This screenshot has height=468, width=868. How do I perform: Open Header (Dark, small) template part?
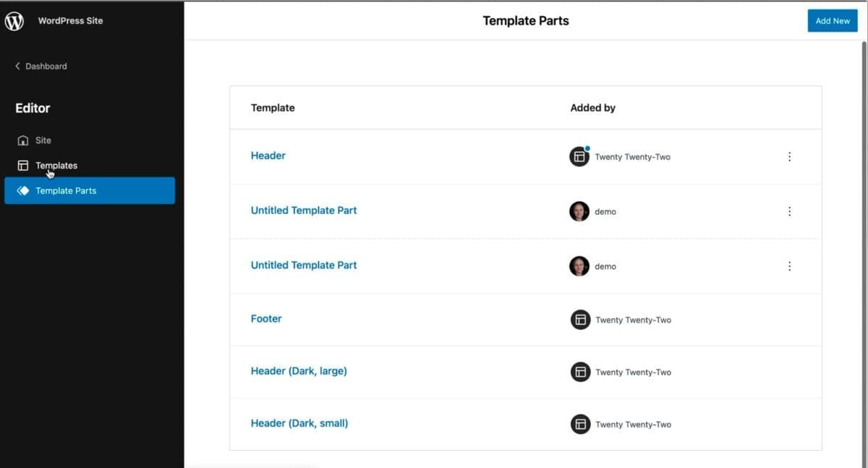click(299, 423)
